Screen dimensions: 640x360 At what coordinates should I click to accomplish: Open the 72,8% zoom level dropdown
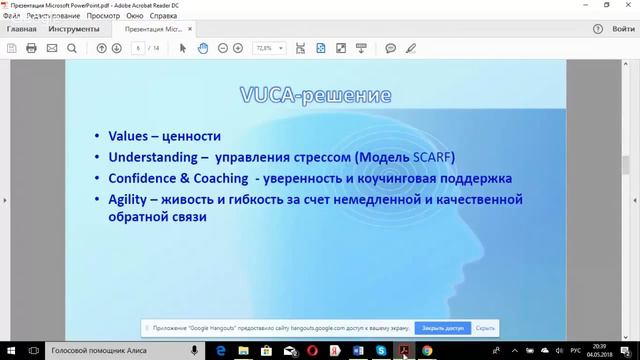(269, 48)
